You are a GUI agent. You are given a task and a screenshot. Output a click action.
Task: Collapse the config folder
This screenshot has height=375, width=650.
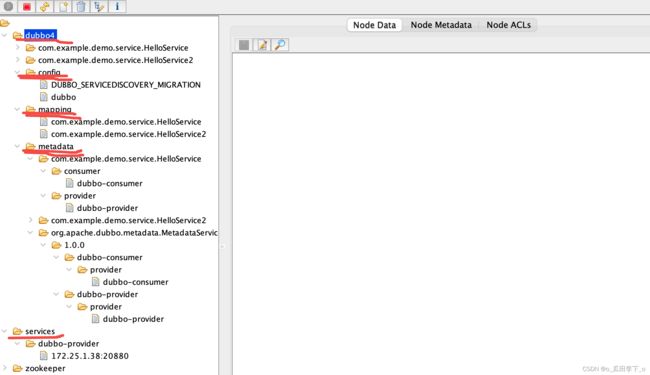(17, 72)
